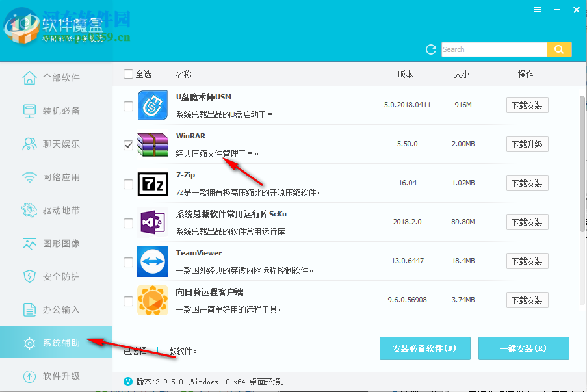Click the TeamViewer app icon
The image size is (587, 392).
pyautogui.click(x=152, y=261)
